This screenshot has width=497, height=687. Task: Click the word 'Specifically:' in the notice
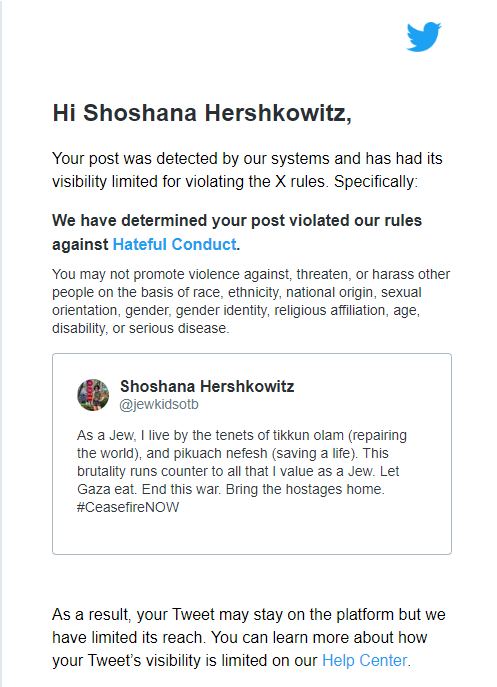point(376,181)
